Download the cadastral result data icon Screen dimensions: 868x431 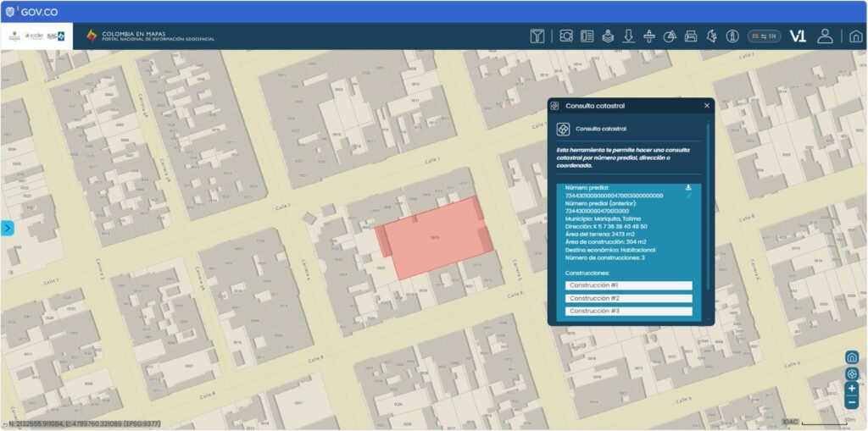pos(688,188)
